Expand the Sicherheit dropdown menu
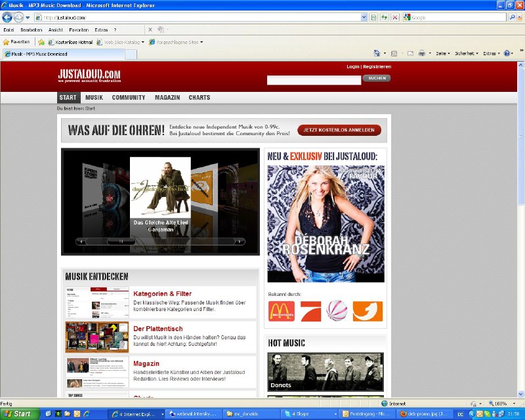This screenshot has height=420, width=525. [x=467, y=53]
